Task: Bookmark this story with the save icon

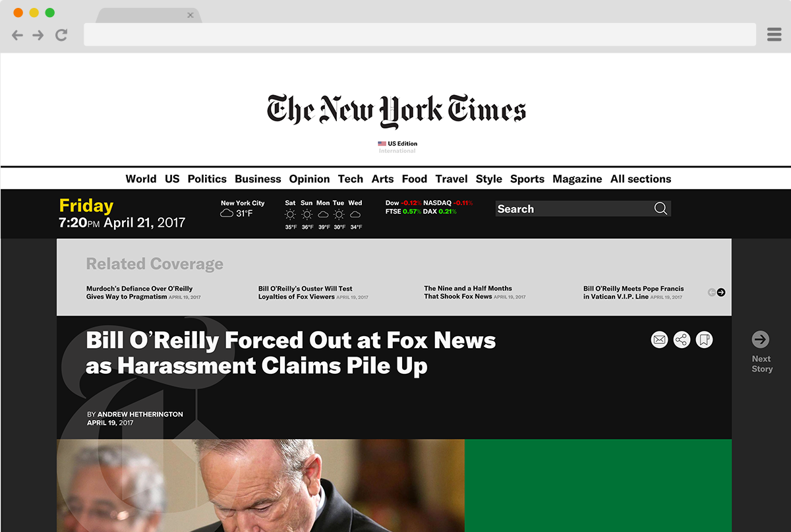Action: pyautogui.click(x=704, y=340)
